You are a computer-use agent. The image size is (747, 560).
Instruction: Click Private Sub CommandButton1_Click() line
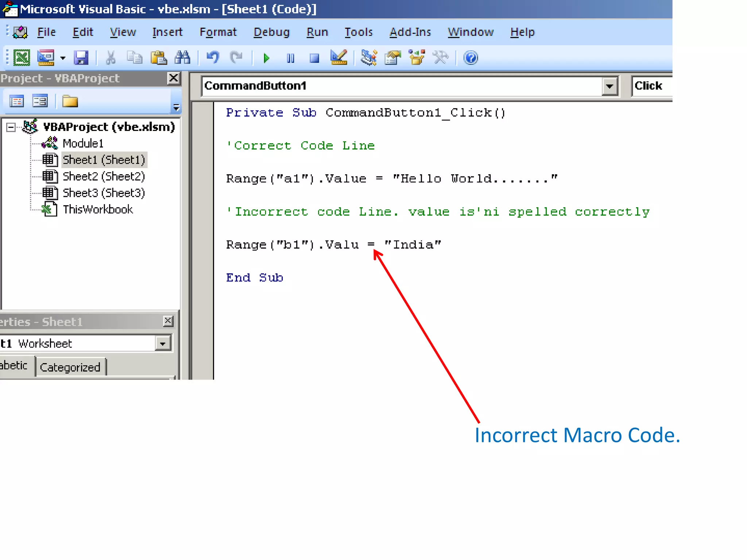[366, 113]
